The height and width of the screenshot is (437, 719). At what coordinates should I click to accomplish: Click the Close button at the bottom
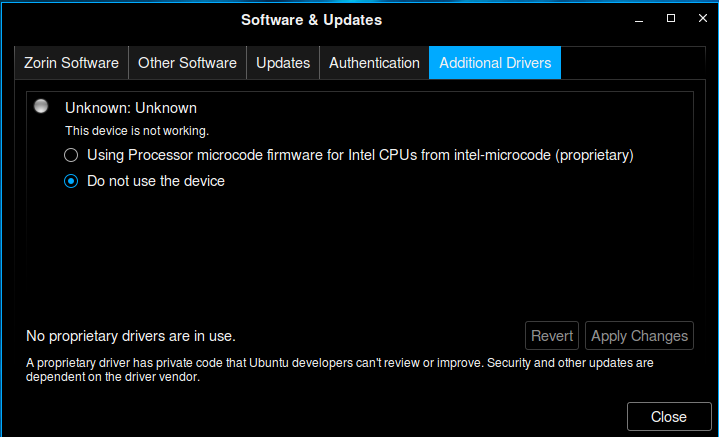(x=669, y=417)
